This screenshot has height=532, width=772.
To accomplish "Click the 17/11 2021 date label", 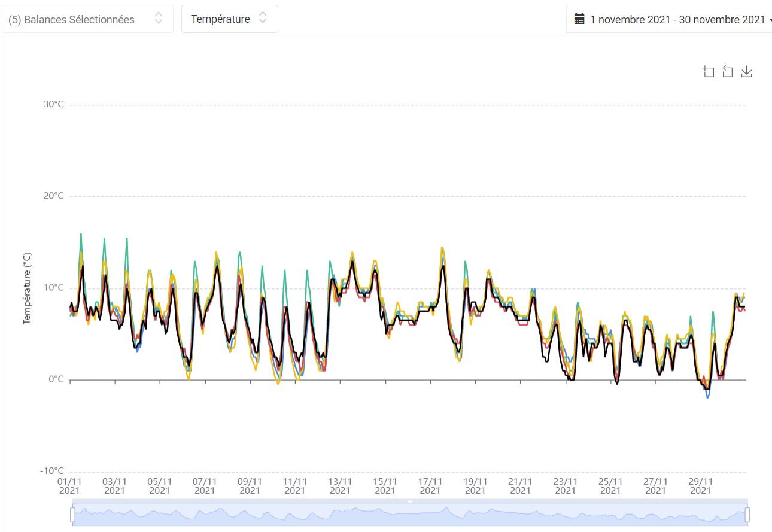I will click(430, 485).
